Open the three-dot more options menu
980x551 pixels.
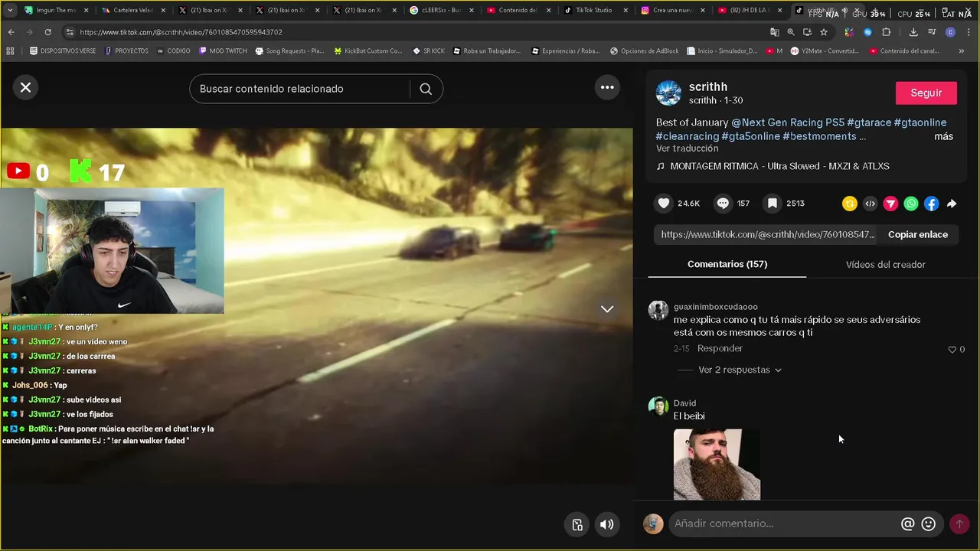point(607,87)
